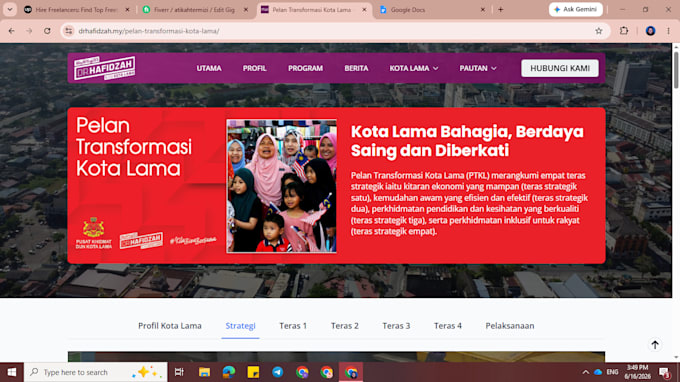Switch to the Fiverr Edit Gig tab
This screenshot has height=382, width=680.
[195, 10]
